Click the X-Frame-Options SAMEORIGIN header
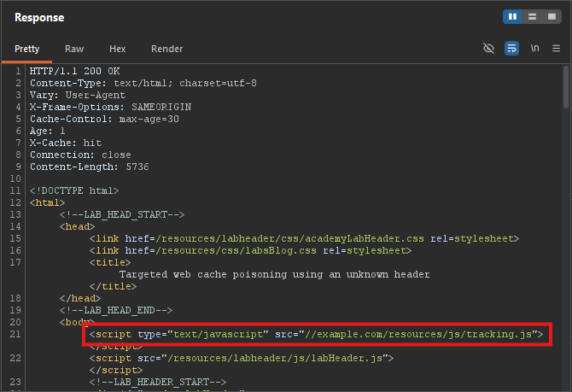Image resolution: width=572 pixels, height=392 pixels. pyautogui.click(x=110, y=107)
